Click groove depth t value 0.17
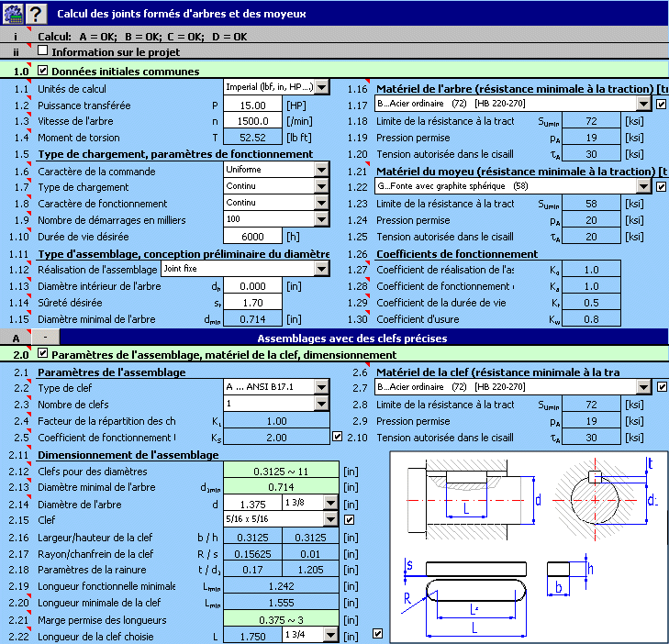Image resolution: width=669 pixels, height=644 pixels. point(252,570)
